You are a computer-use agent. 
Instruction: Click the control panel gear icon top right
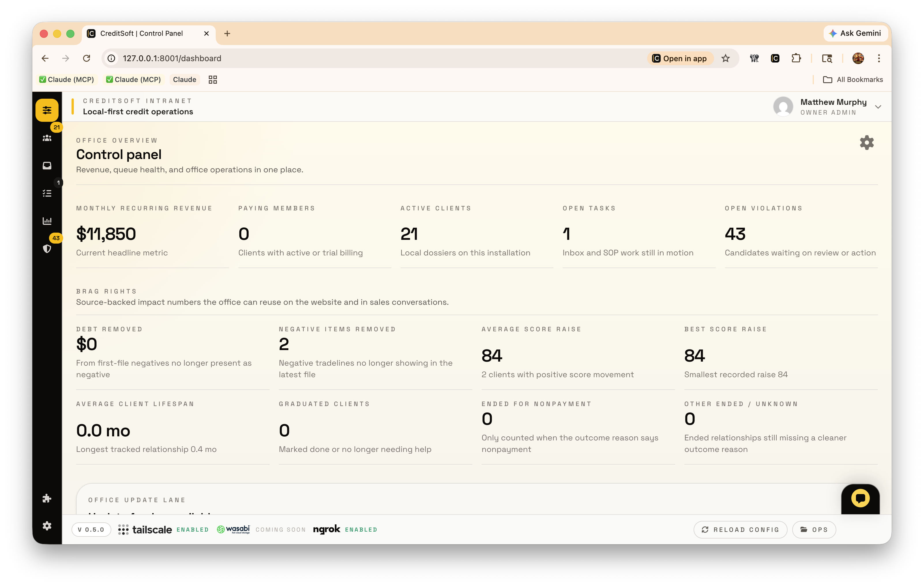point(866,143)
